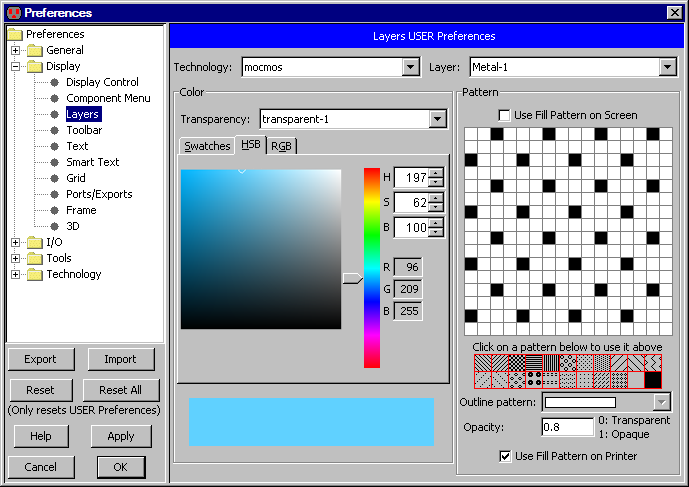
Task: Click the OK button
Action: point(121,467)
